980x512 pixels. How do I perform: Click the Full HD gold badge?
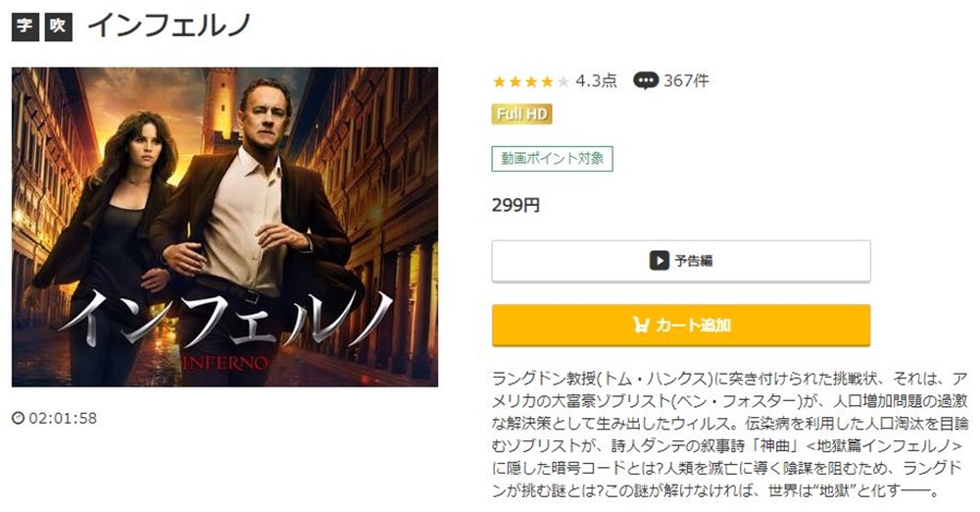(522, 114)
